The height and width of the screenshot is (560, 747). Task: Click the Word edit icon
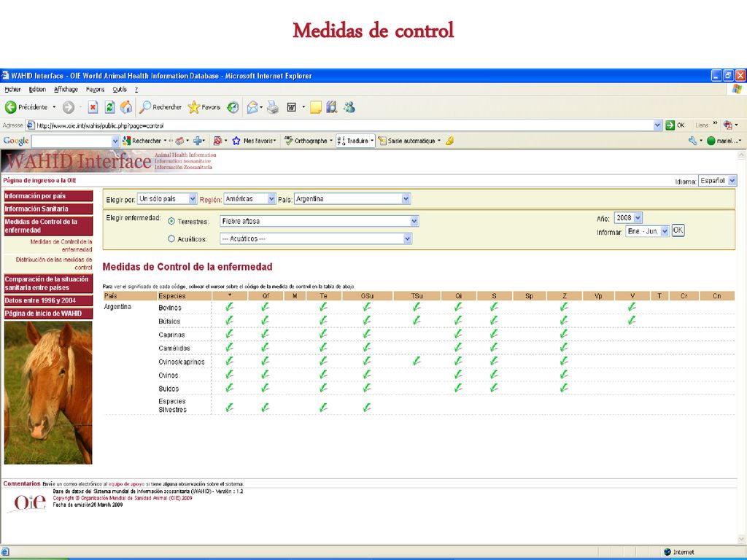292,108
